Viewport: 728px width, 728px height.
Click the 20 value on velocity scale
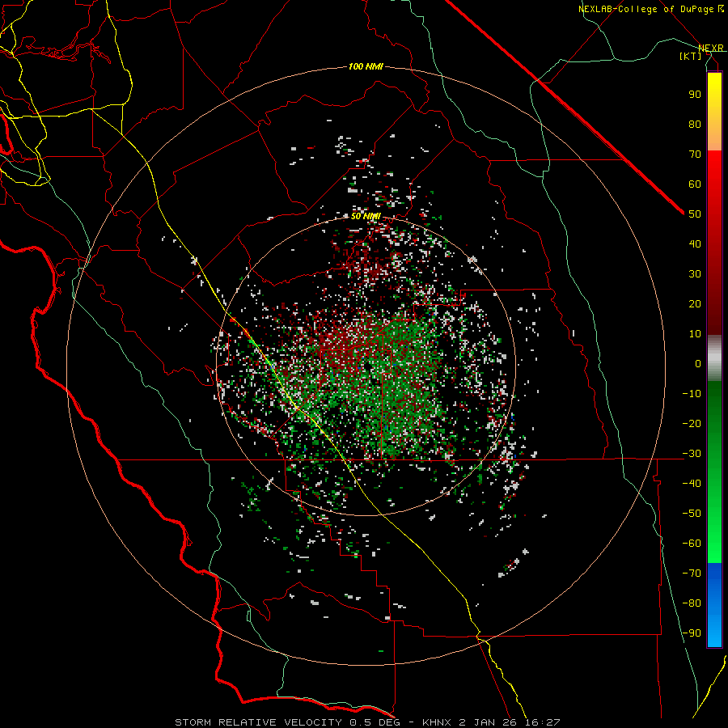coord(695,304)
